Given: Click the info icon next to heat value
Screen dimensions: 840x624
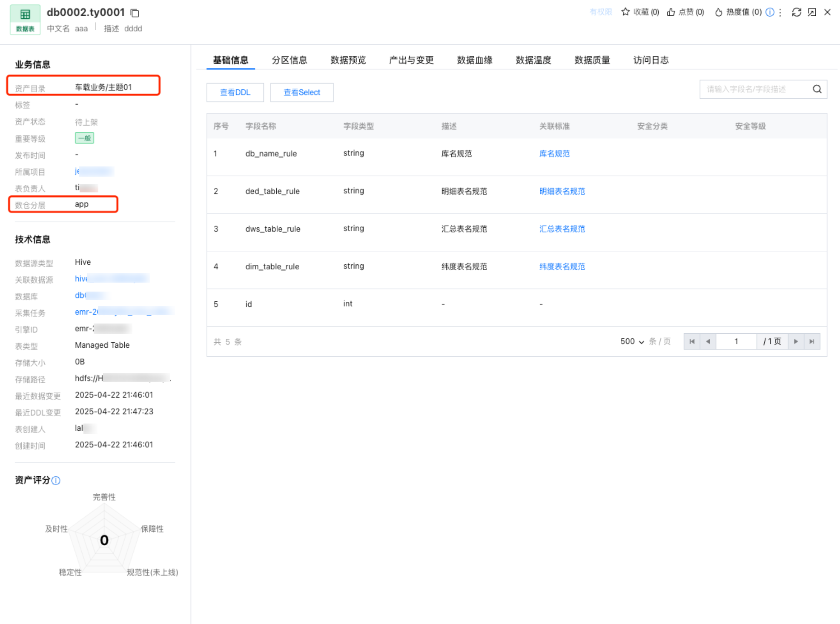Looking at the screenshot, I should pos(770,12).
